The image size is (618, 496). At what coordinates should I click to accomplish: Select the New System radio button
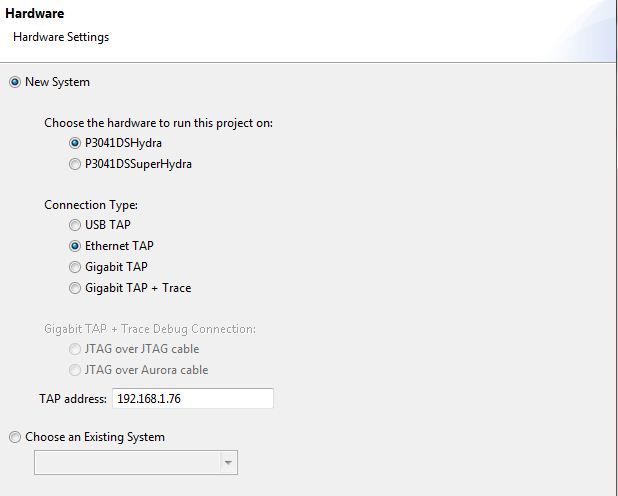click(15, 82)
